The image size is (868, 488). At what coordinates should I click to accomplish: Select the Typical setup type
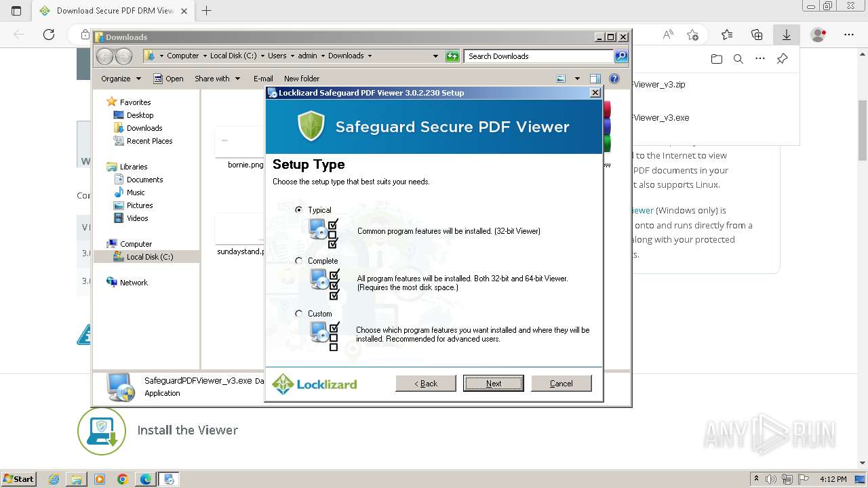click(x=299, y=210)
